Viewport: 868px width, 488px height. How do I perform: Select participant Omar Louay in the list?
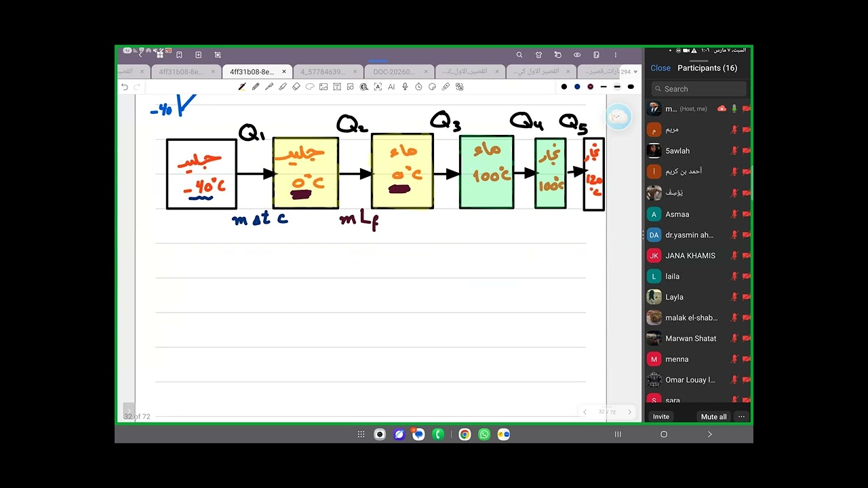pos(698,380)
